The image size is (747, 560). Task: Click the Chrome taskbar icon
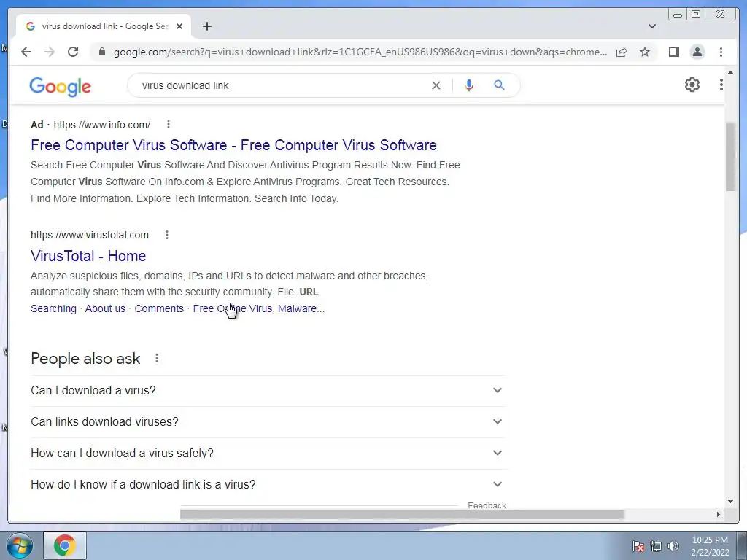(65, 545)
